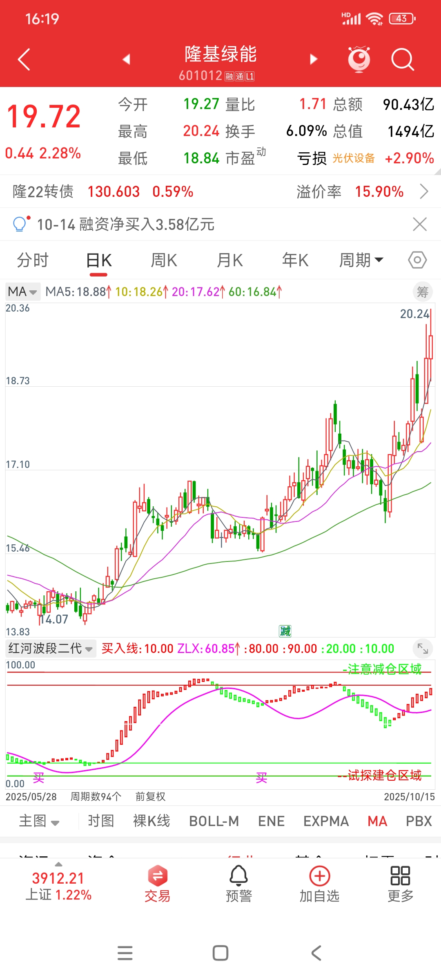Viewport: 441px width, 980px height.
Task: Open the search magnifier icon
Action: (x=403, y=60)
